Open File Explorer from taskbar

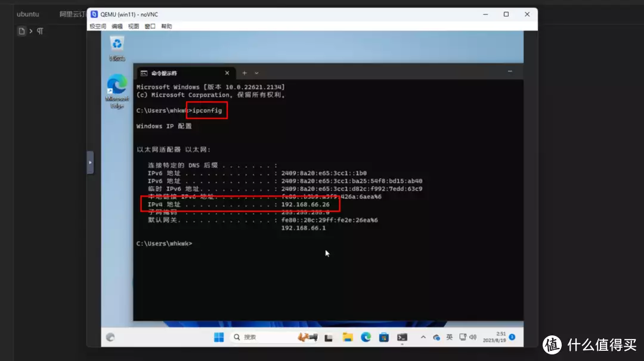[348, 337]
